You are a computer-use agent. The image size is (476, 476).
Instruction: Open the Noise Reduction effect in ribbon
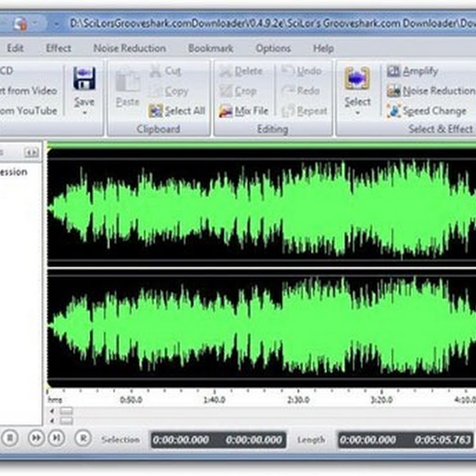click(x=394, y=91)
